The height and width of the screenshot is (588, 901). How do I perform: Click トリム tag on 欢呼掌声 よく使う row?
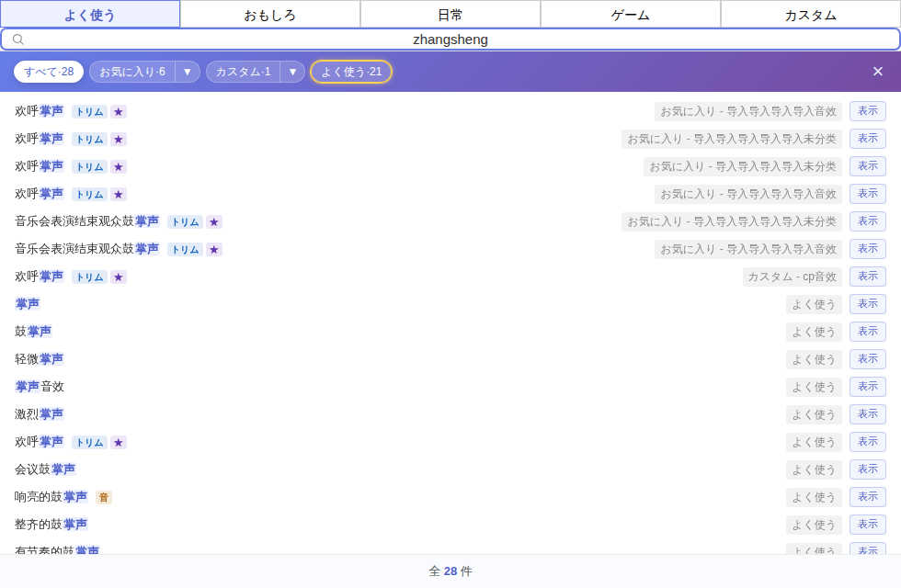(x=90, y=442)
